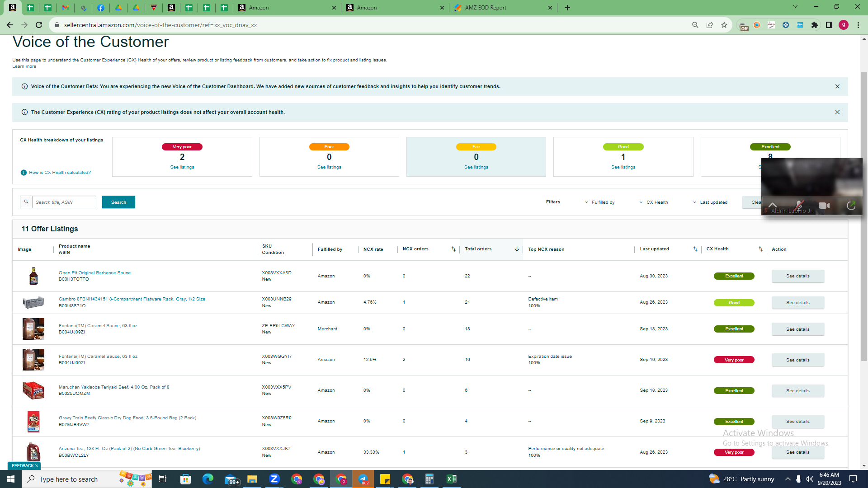Open the Fulfilled by filter dropdown

click(x=600, y=202)
